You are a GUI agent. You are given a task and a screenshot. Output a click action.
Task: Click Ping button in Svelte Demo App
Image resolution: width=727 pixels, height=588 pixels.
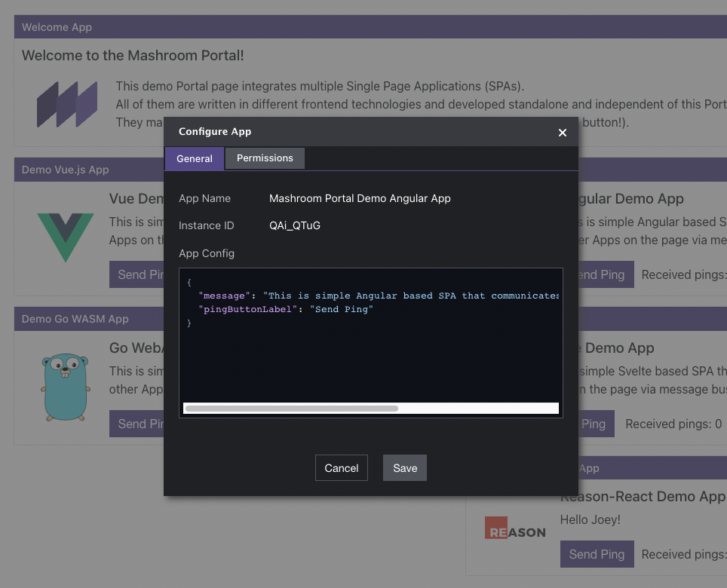click(x=597, y=424)
